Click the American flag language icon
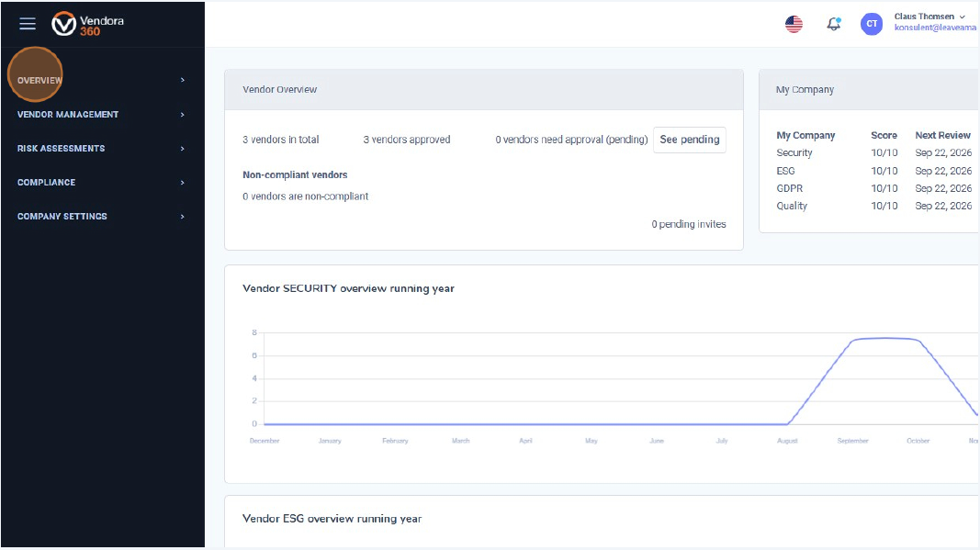This screenshot has width=980, height=550. [x=794, y=23]
